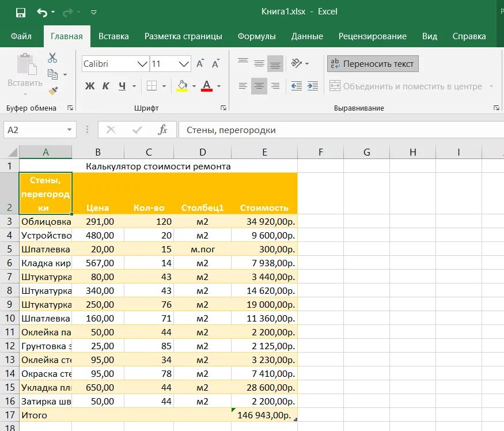Click the Increase Indent icon
Screen dimensions: 504x431
(312, 86)
